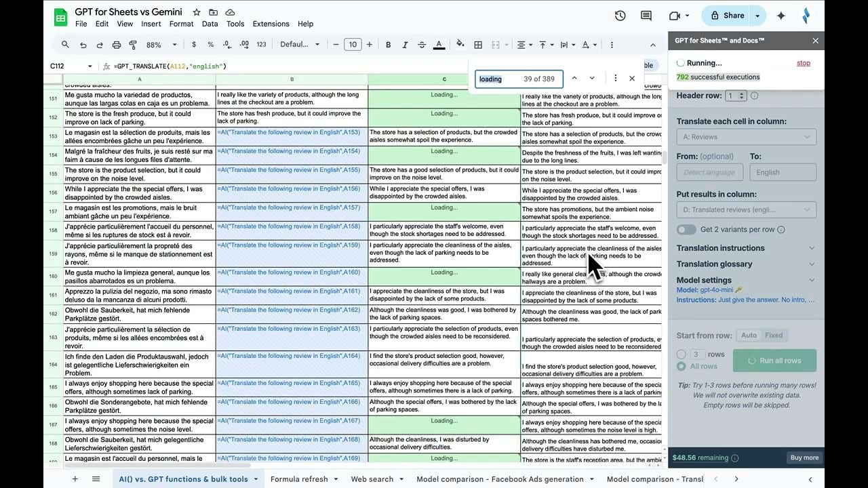This screenshot has height=488, width=868.
Task: Decrease decimal places
Action: point(227,45)
